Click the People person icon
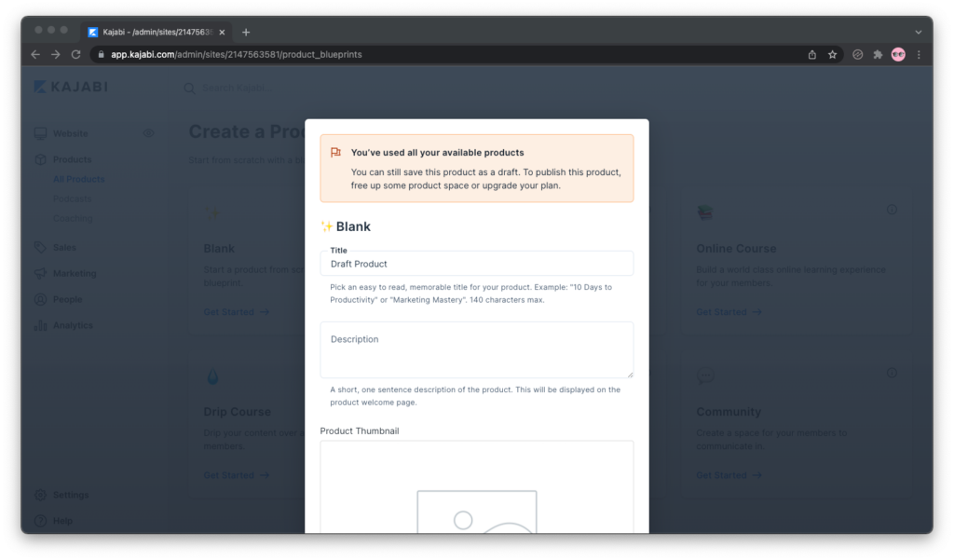The width and height of the screenshot is (954, 560). pyautogui.click(x=40, y=299)
